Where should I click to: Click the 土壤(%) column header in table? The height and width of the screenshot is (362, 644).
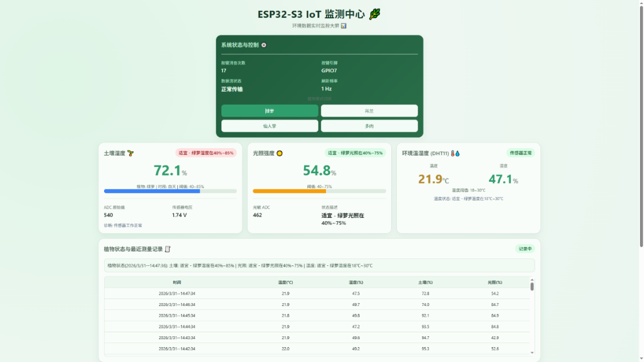click(425, 283)
